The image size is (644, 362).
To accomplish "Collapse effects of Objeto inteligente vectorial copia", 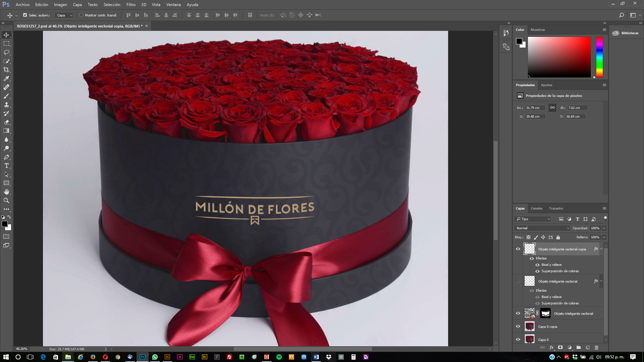I will click(x=601, y=249).
